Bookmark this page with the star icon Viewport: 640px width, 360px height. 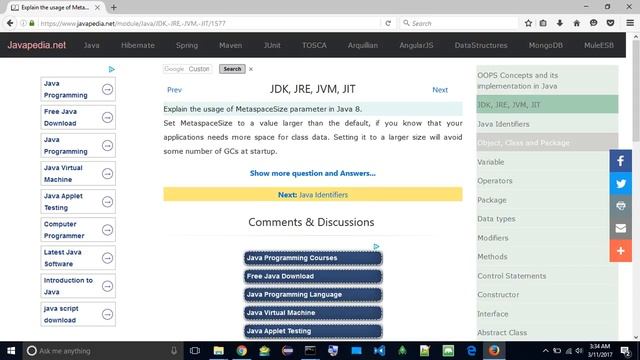[528, 23]
